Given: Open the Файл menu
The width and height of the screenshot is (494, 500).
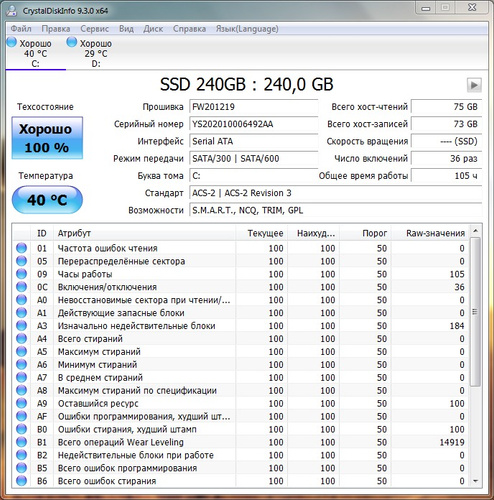Looking at the screenshot, I should click(21, 29).
